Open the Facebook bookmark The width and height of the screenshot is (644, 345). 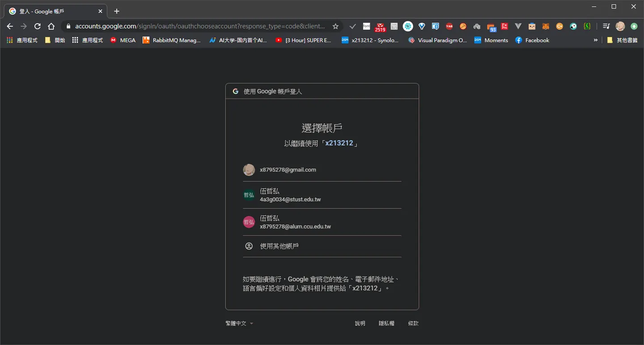[x=532, y=40]
